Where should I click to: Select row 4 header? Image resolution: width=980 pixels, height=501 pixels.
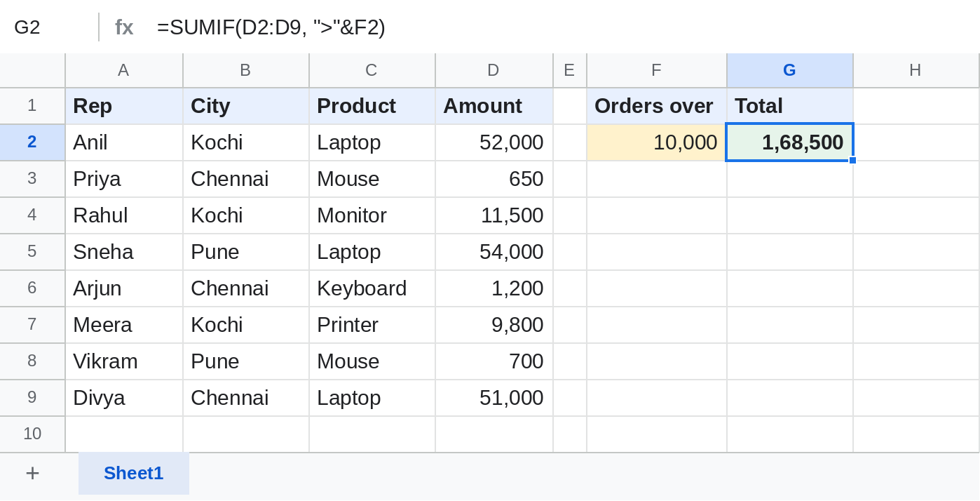click(x=32, y=215)
